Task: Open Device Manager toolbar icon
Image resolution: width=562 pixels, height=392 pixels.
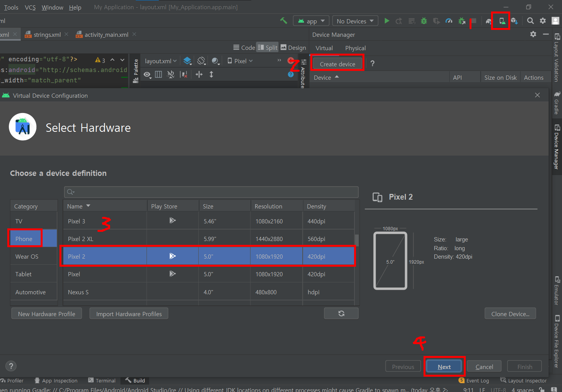Action: (502, 21)
